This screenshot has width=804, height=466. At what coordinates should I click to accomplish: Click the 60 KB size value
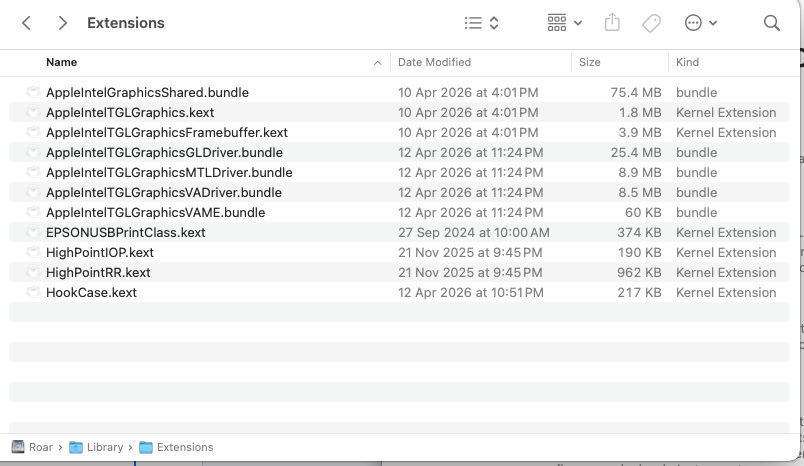pyautogui.click(x=643, y=213)
